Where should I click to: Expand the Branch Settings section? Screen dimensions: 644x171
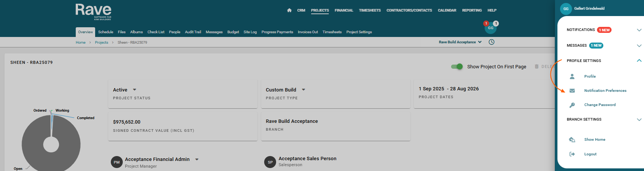[x=639, y=119]
